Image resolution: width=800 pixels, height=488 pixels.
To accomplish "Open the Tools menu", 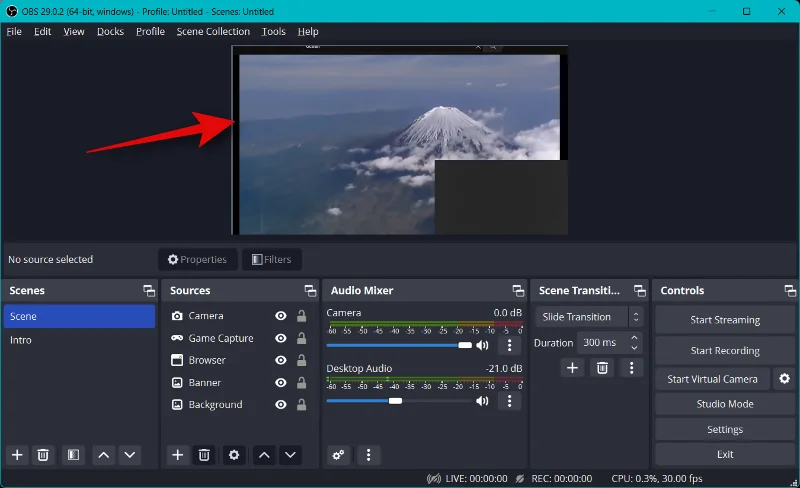I will click(x=273, y=32).
